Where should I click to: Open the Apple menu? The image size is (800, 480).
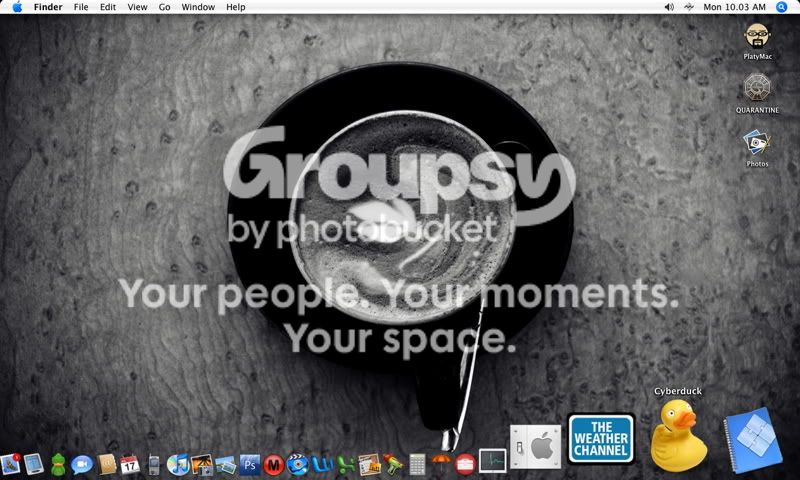(17, 7)
